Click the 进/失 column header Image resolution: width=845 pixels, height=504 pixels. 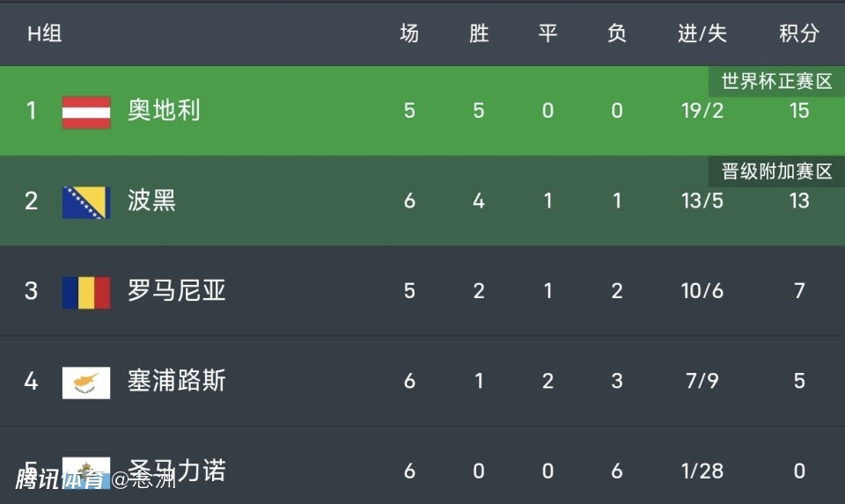702,34
